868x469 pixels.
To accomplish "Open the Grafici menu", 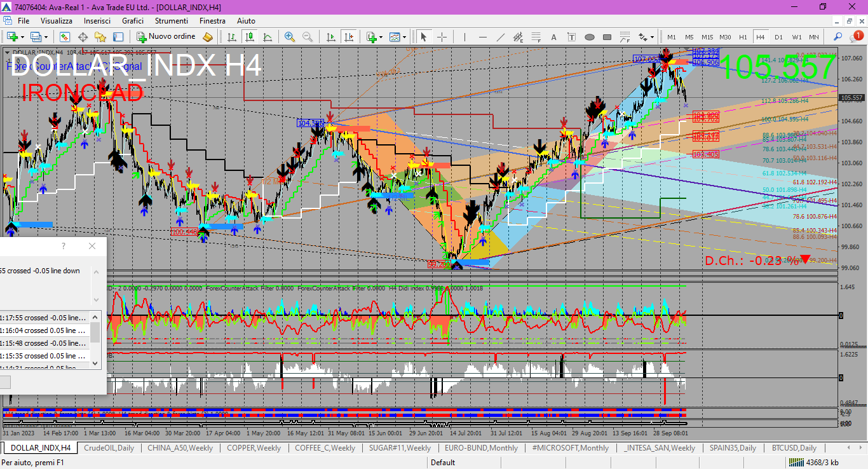I will click(133, 21).
